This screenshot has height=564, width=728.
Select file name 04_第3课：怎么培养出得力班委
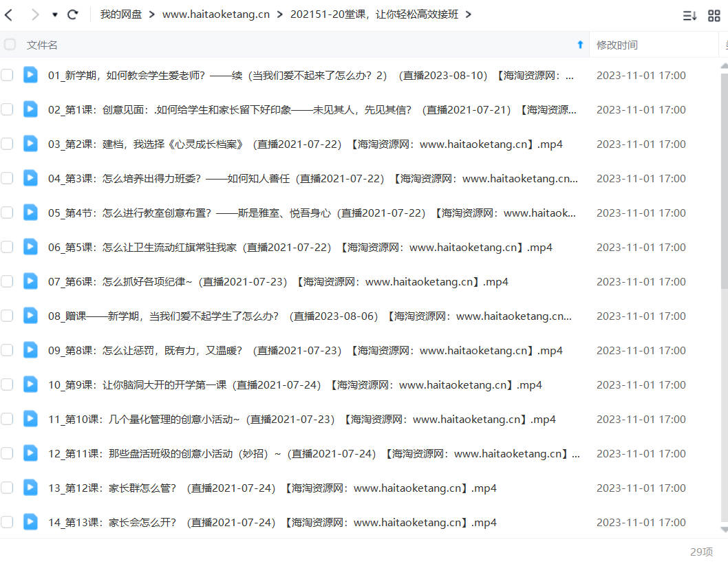313,178
